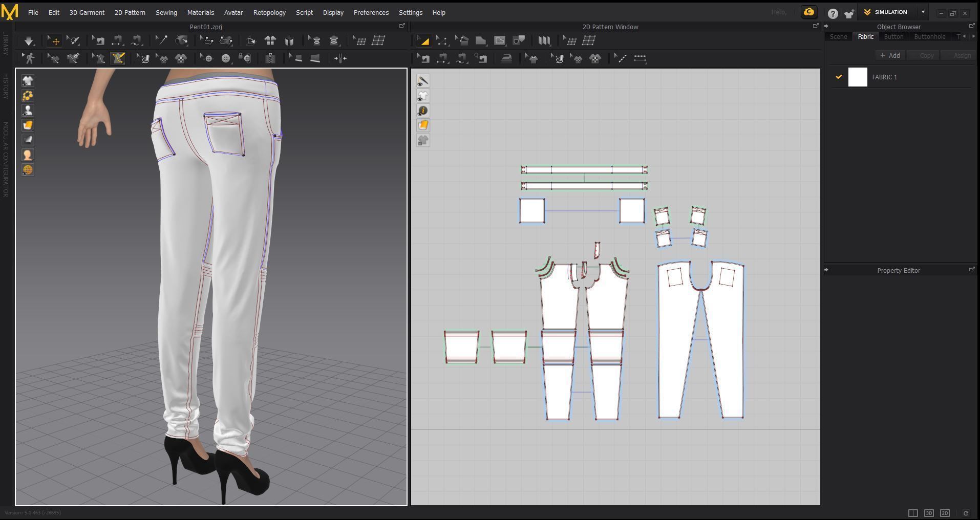The width and height of the screenshot is (980, 520).
Task: Open the File menu
Action: (x=33, y=12)
